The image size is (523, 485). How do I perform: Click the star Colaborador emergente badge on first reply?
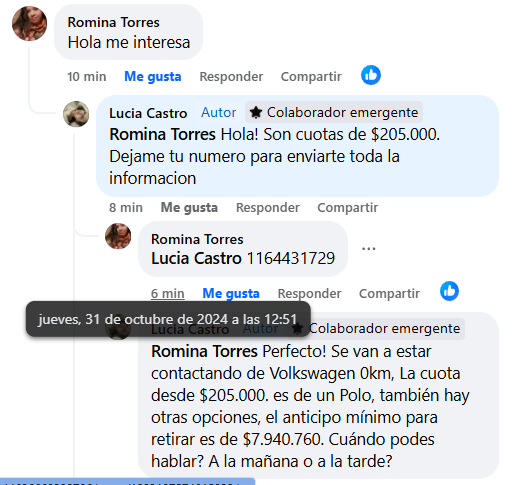point(334,112)
